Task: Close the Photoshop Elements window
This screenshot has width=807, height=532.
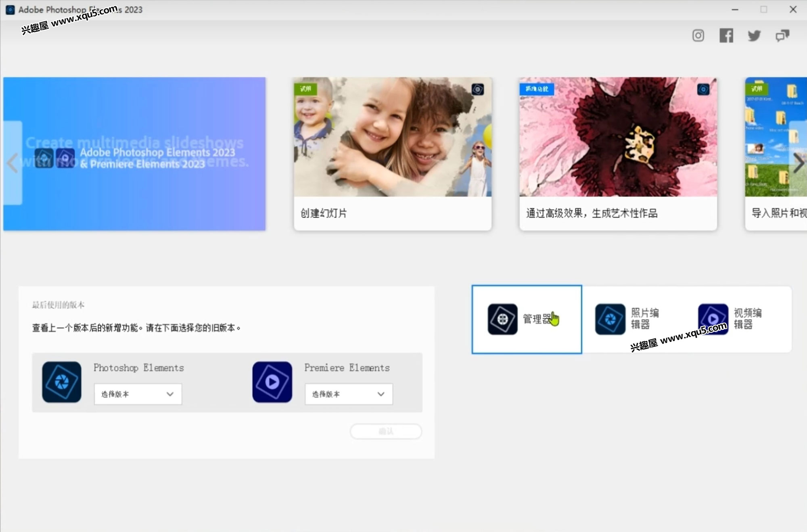Action: tap(793, 10)
